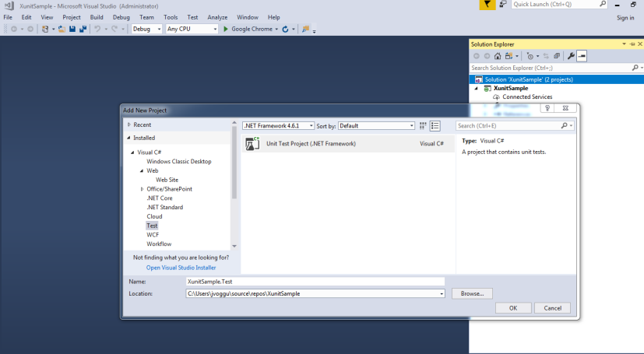Collapse the Visual C# tree node
Screen dimensions: 644x354
(132, 152)
